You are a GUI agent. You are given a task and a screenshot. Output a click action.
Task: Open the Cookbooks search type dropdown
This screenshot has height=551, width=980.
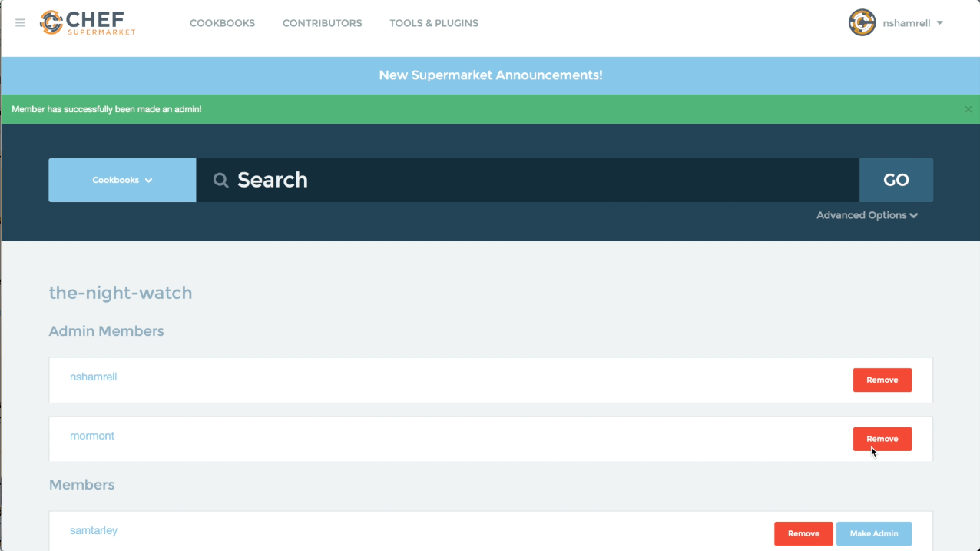click(122, 181)
